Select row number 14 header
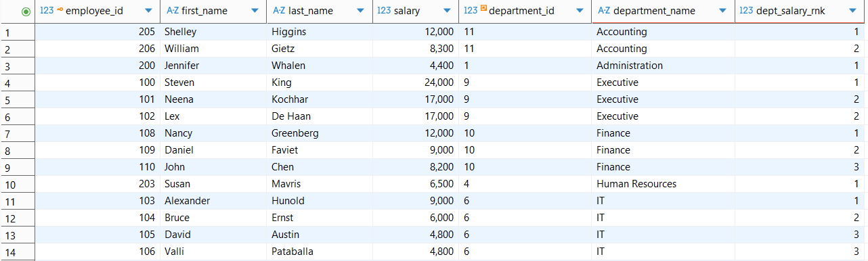This screenshot has height=261, width=868. (17, 252)
